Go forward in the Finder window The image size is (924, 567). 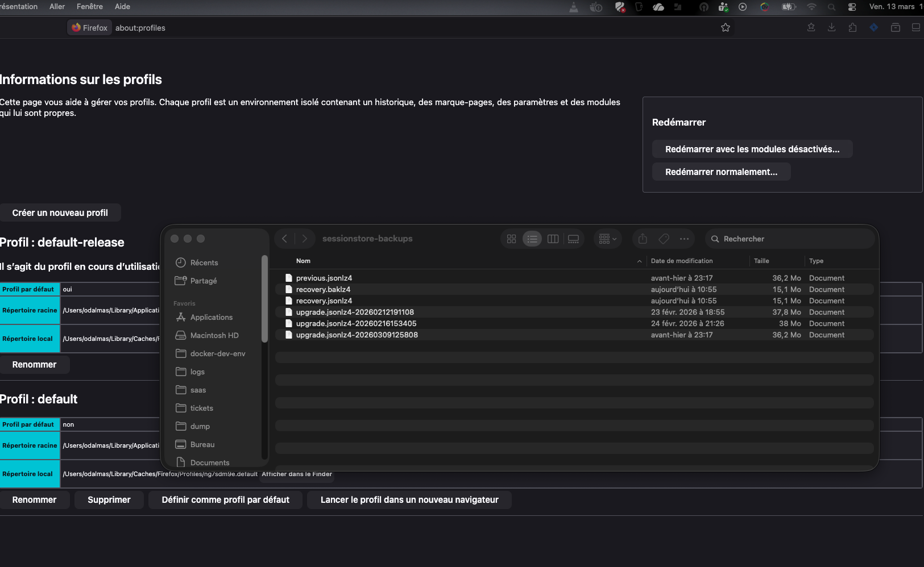(x=305, y=239)
